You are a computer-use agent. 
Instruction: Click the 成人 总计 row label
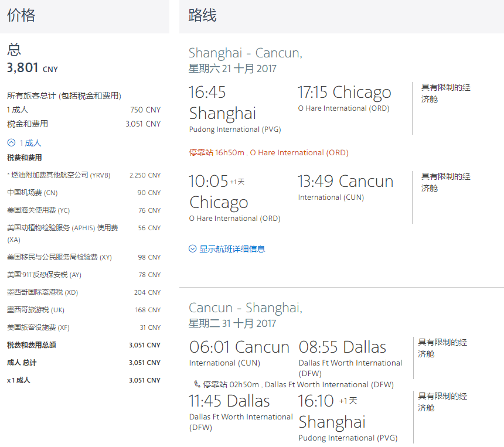click(x=22, y=363)
